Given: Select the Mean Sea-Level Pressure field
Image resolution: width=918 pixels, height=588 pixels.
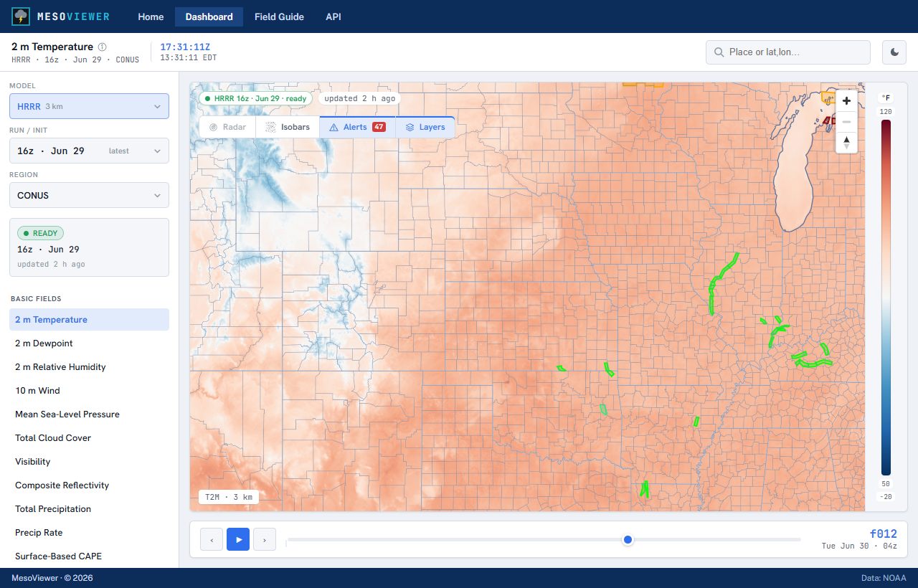Looking at the screenshot, I should pos(89,414).
